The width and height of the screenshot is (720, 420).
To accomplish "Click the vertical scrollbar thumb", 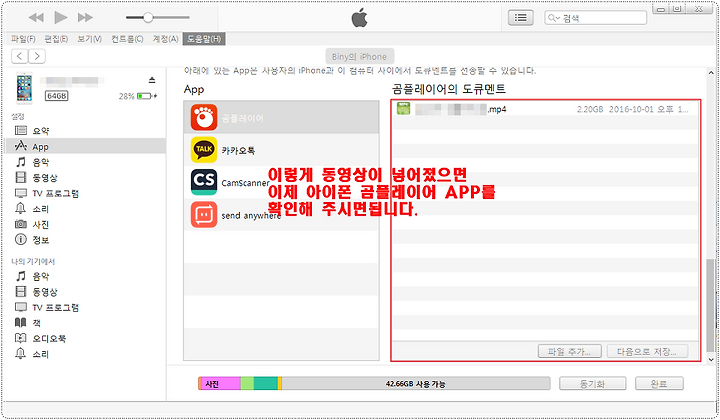I will pyautogui.click(x=710, y=305).
